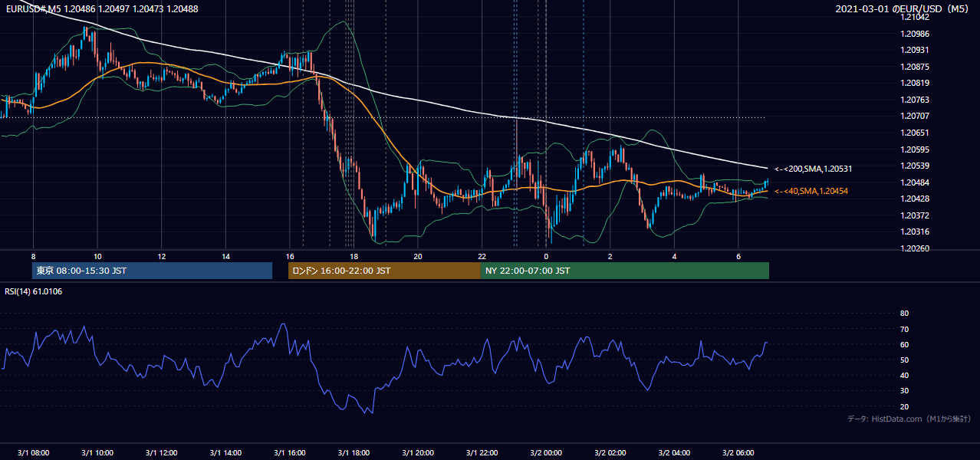Click the 3/1 22:00 time label
Screen dimensions: 980x460
(x=482, y=453)
